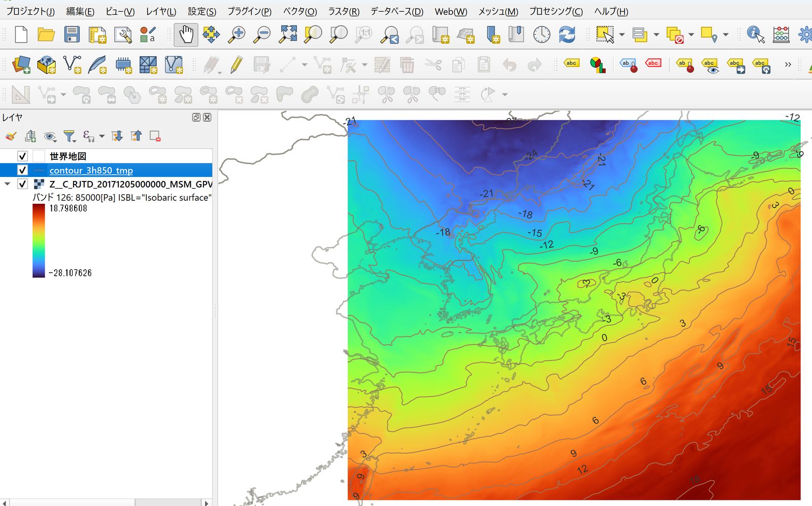Close the Layers panel
Image resolution: width=812 pixels, height=506 pixels.
207,117
